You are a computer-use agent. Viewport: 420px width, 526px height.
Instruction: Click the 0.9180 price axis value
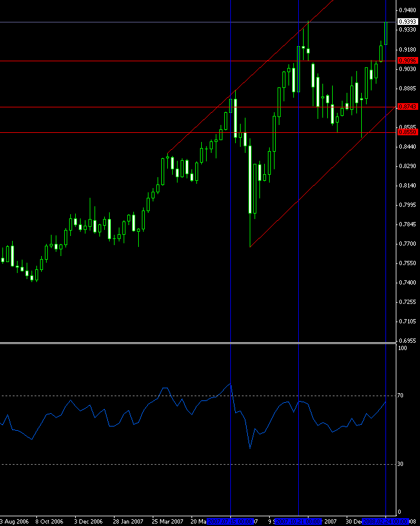pyautogui.click(x=407, y=50)
